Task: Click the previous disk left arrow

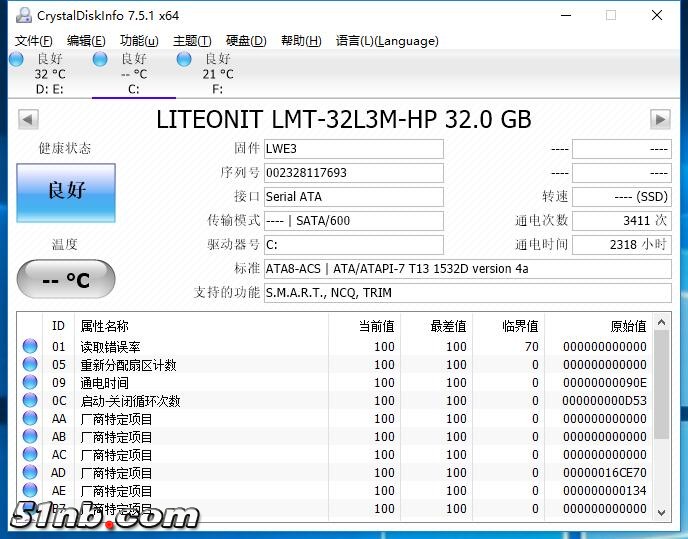Action: pyautogui.click(x=28, y=120)
